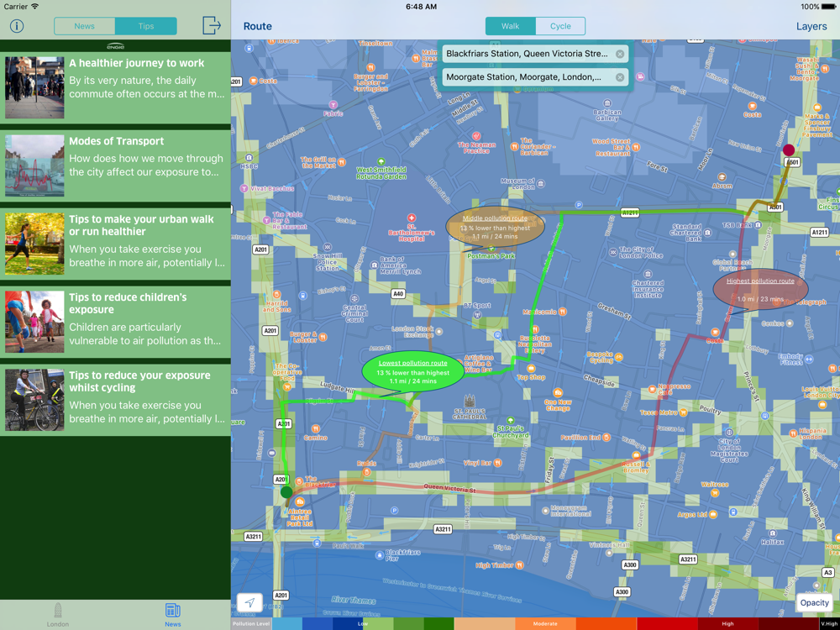840x630 pixels.
Task: Tap the St Paul's Churchyard icon
Action: point(510,421)
